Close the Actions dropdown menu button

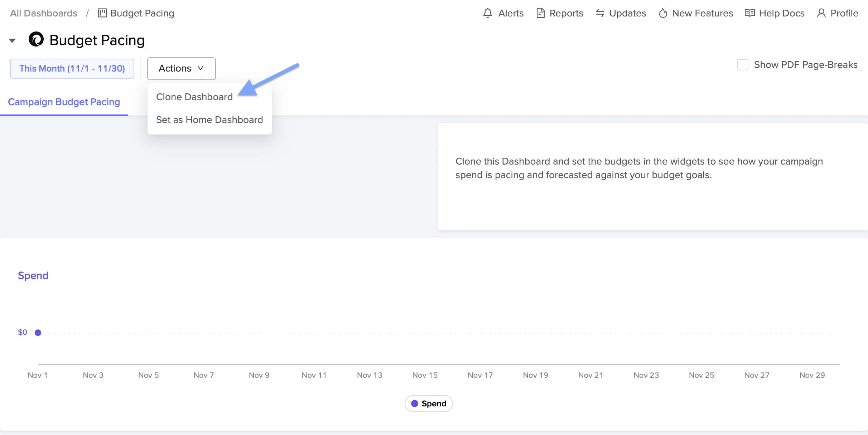click(181, 68)
